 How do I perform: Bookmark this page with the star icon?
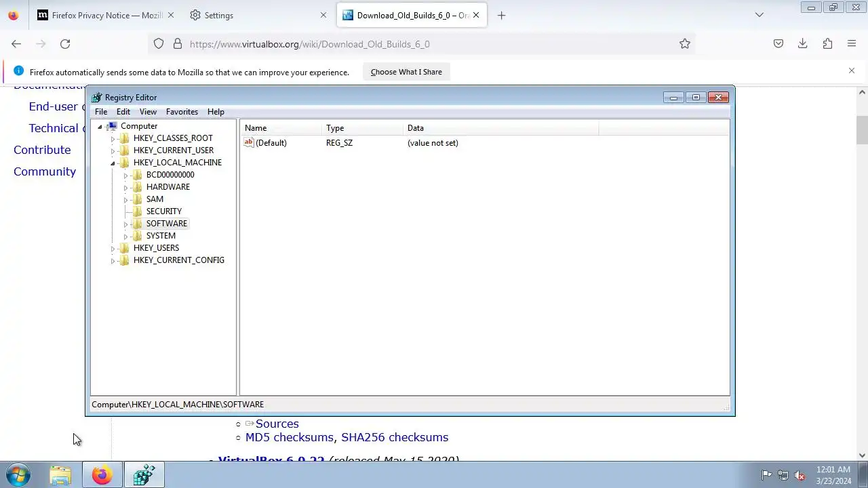click(685, 44)
